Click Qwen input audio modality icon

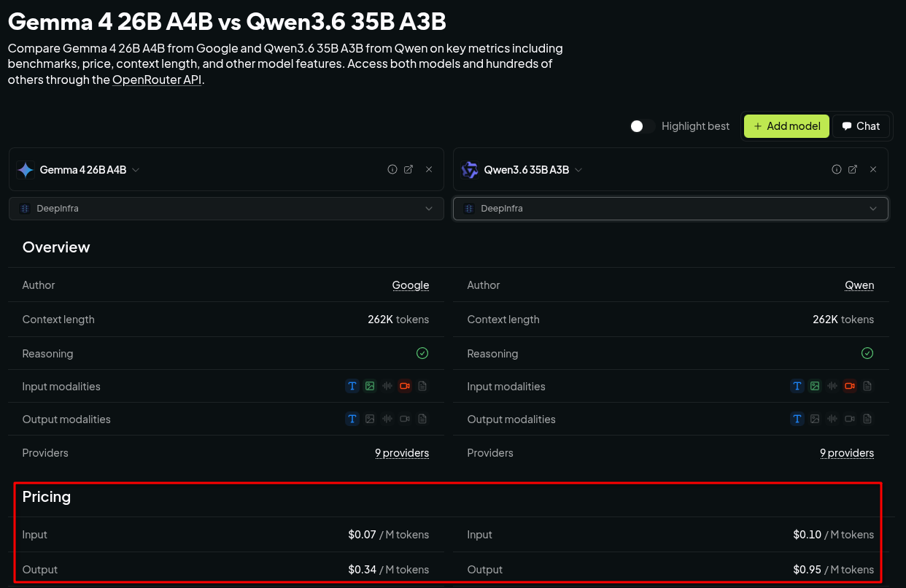click(832, 386)
